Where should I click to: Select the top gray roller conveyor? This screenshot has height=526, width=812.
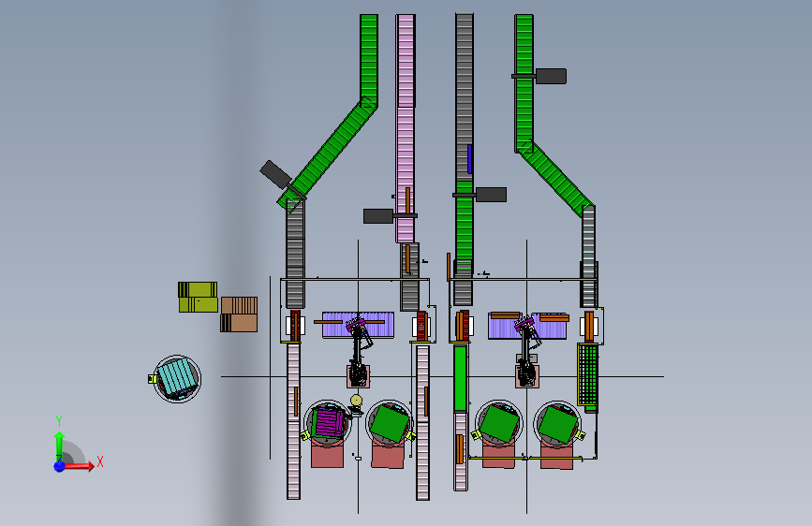click(464, 95)
